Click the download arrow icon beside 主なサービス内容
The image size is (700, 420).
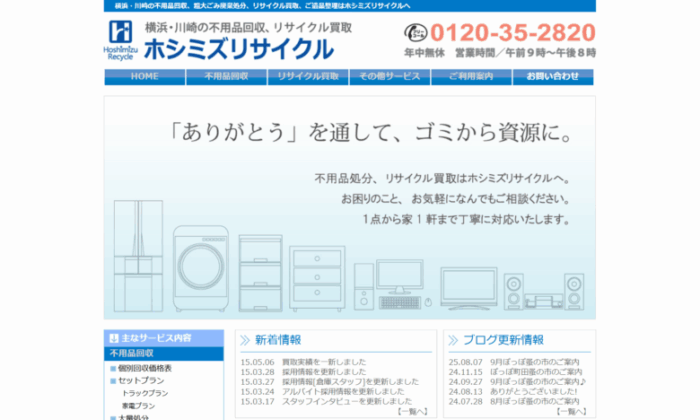coord(114,338)
